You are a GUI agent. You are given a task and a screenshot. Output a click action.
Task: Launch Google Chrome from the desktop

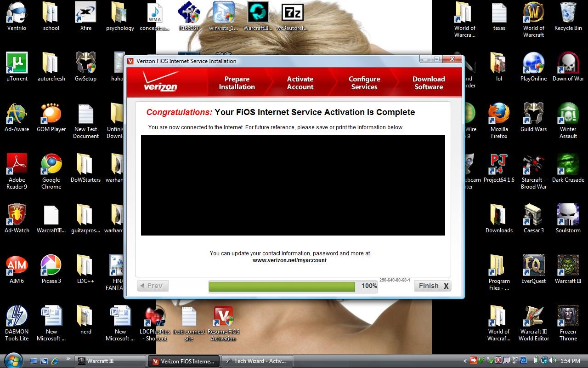51,172
